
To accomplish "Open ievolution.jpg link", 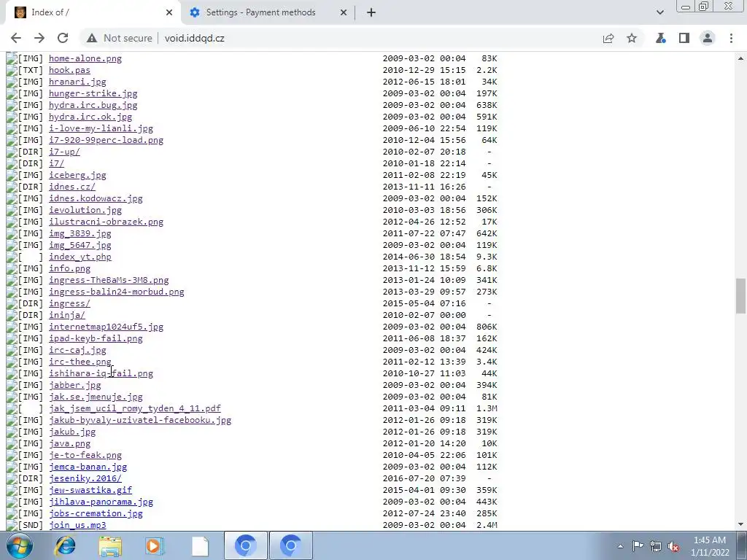I will pyautogui.click(x=85, y=210).
